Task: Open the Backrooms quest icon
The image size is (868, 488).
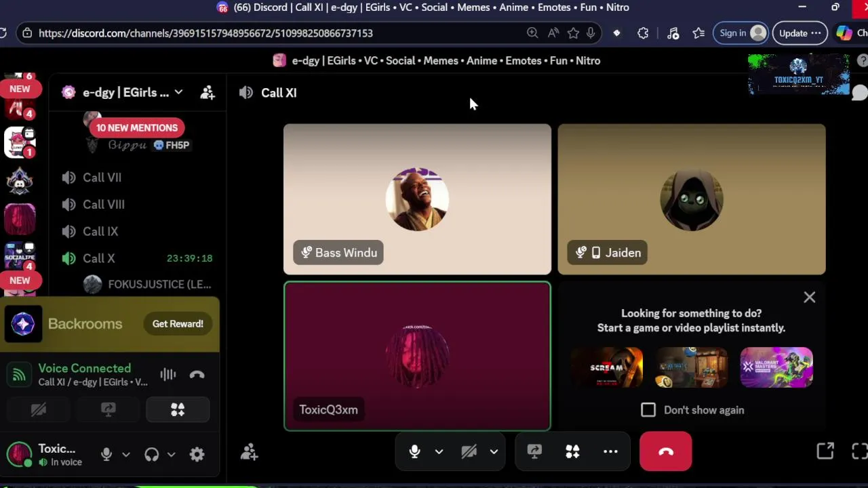Action: [x=22, y=324]
